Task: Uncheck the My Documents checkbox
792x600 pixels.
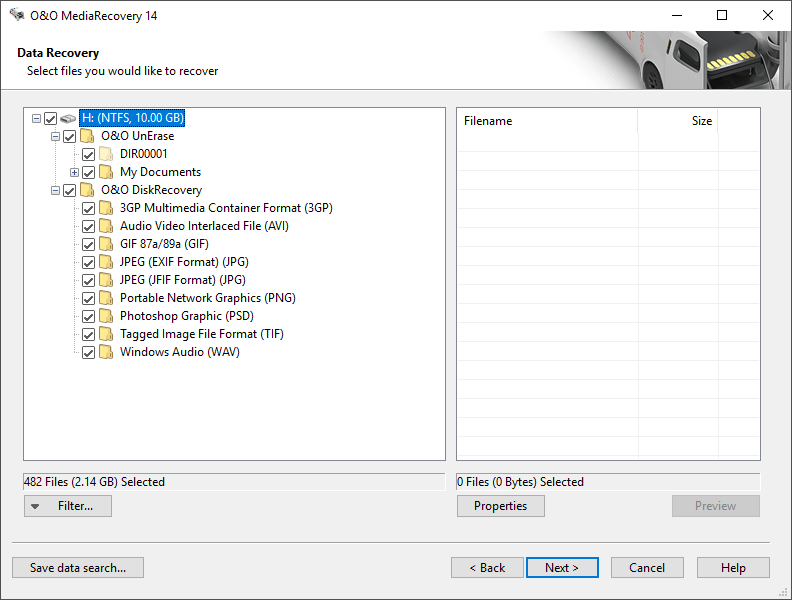Action: (x=88, y=173)
